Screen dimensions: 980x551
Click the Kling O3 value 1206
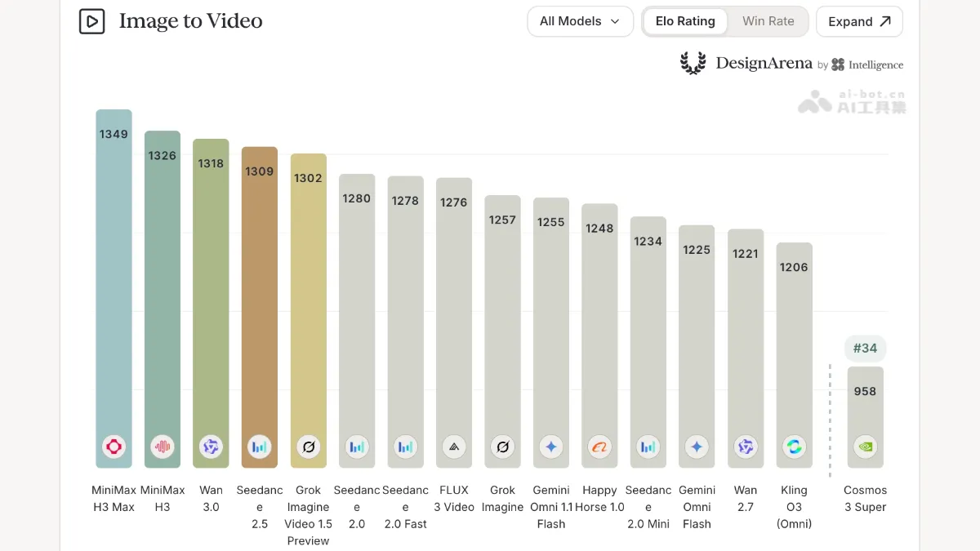tap(794, 267)
